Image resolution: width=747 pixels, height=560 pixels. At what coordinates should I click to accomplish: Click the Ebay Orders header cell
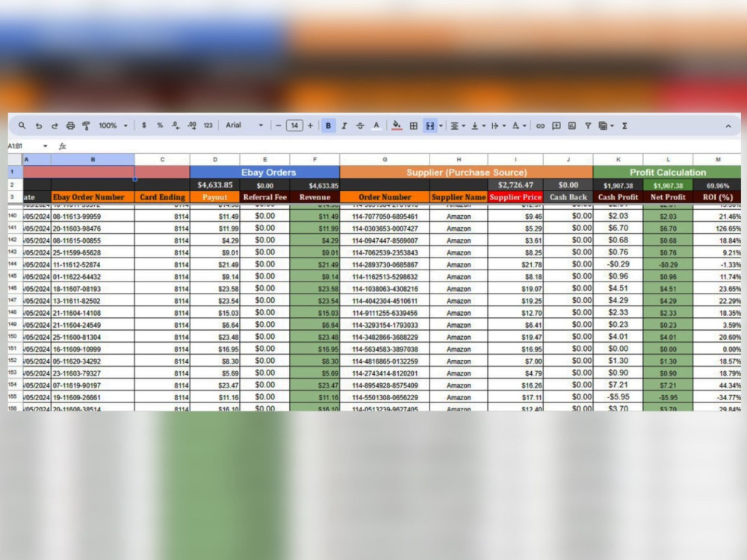click(x=265, y=172)
